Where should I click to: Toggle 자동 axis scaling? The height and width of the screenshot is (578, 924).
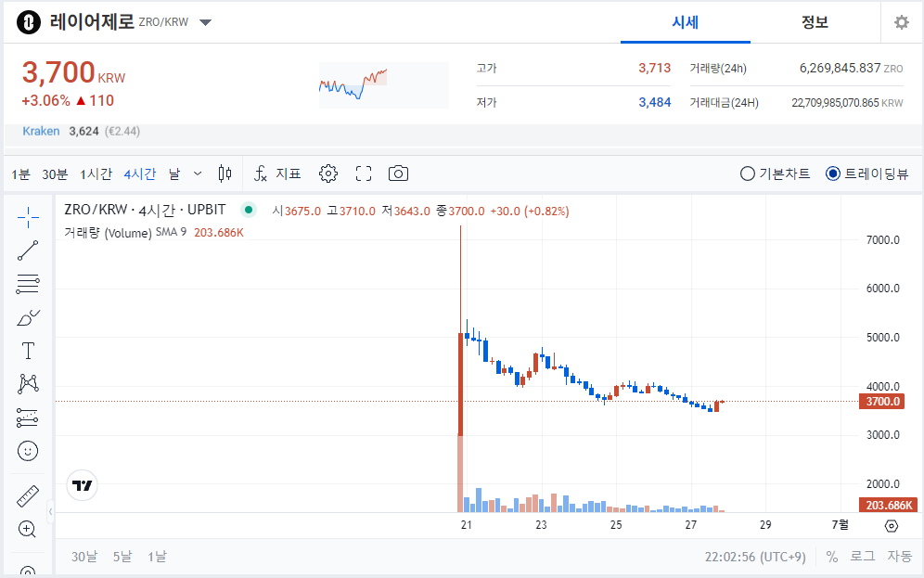tap(902, 556)
